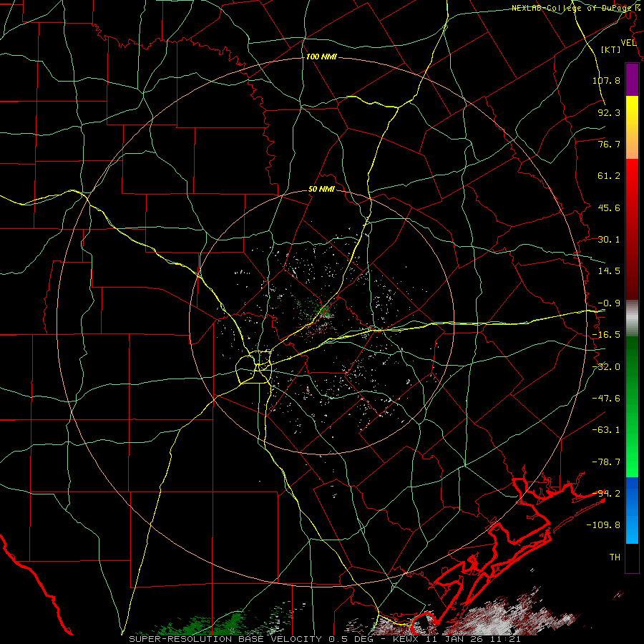Select the 92.3 legend value
Screen dimensions: 644x644
point(609,112)
